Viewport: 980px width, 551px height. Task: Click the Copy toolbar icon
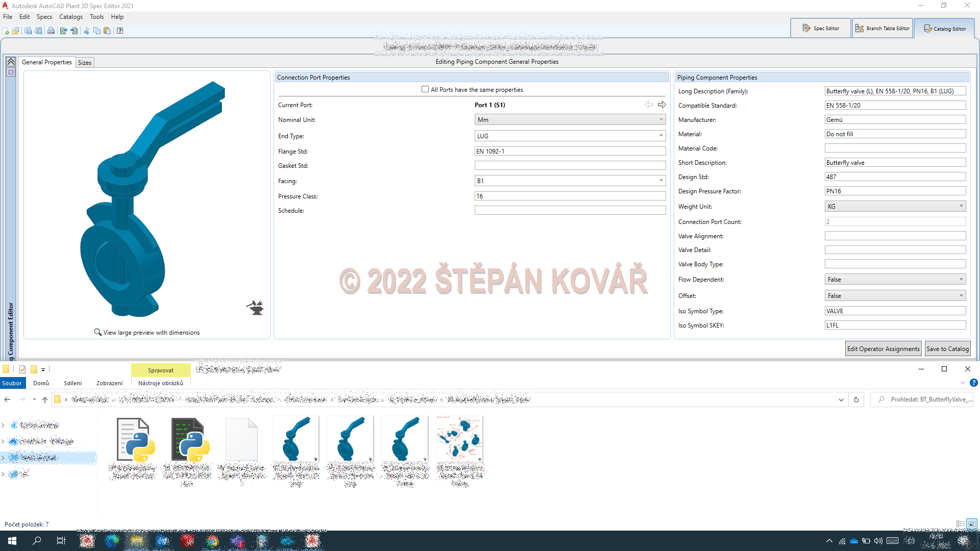click(x=97, y=31)
